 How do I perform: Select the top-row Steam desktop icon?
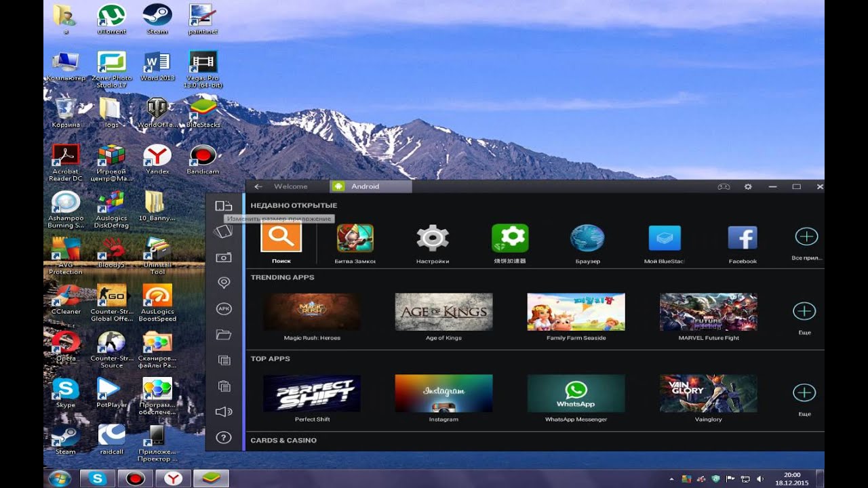pyautogui.click(x=157, y=19)
